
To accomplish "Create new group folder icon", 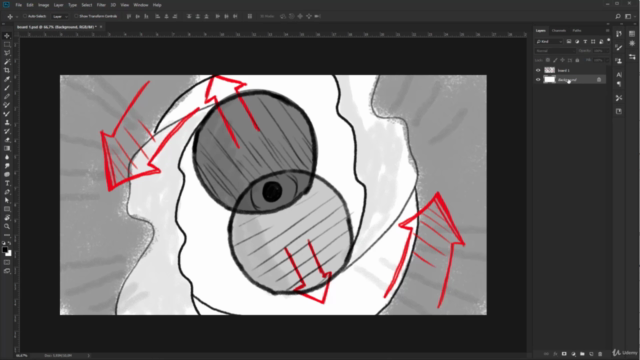I will click(582, 354).
